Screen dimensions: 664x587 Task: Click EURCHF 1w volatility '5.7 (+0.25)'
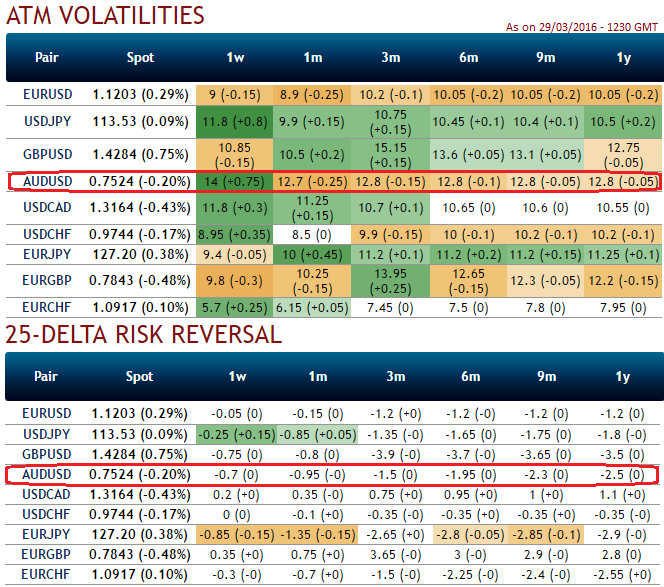pos(235,307)
